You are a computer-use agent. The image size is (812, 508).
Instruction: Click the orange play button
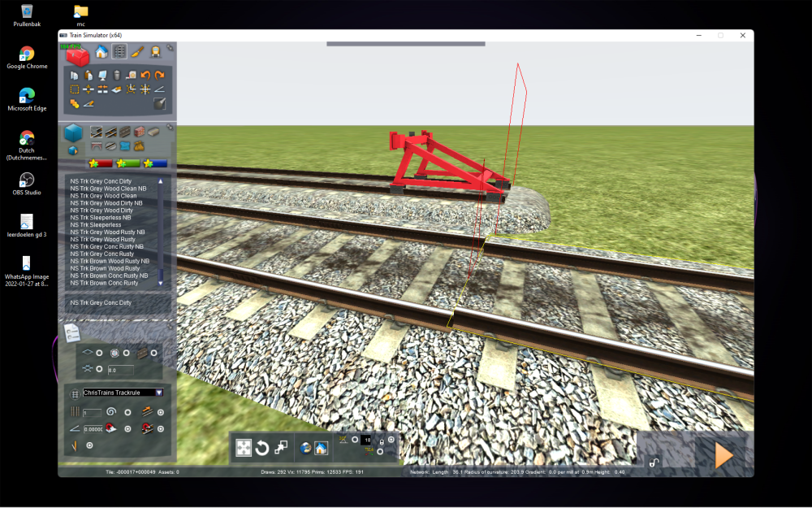tap(723, 455)
